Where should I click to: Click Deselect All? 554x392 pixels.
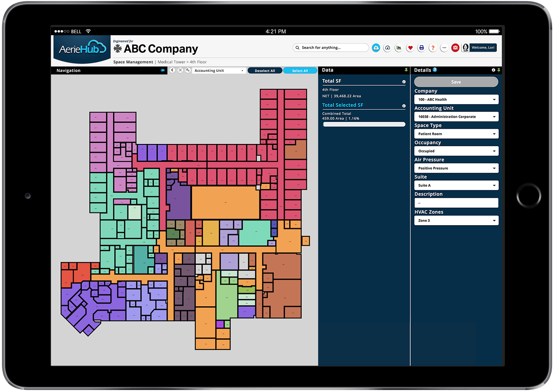(x=265, y=70)
